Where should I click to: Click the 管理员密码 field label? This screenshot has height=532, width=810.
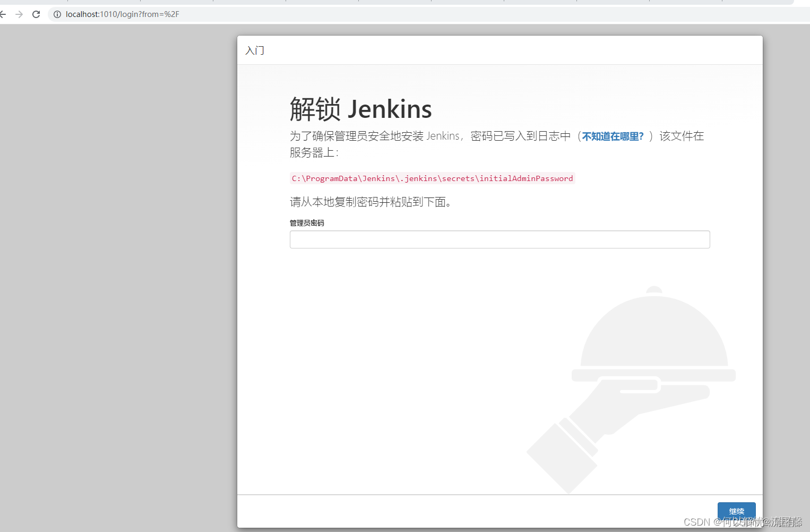(x=307, y=223)
